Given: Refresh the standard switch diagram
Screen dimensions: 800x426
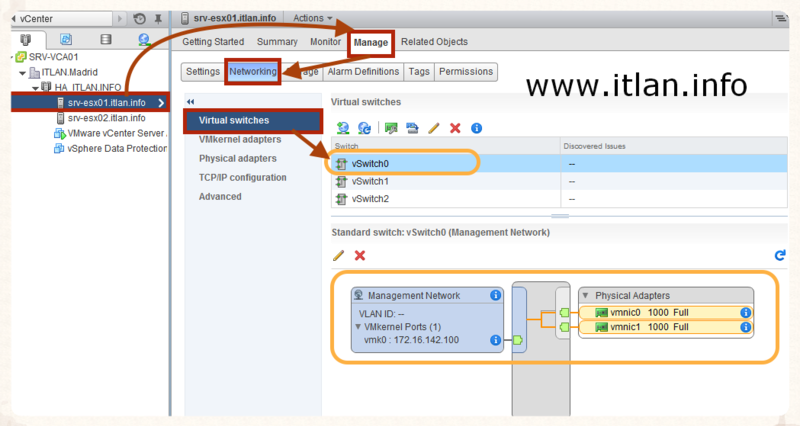Looking at the screenshot, I should coord(780,255).
